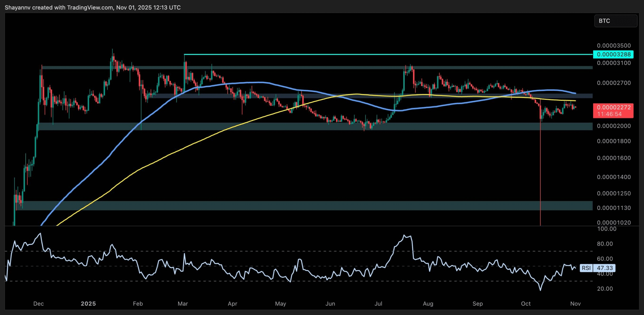
Task: Click the 0.00002700 price scale label
Action: point(614,83)
